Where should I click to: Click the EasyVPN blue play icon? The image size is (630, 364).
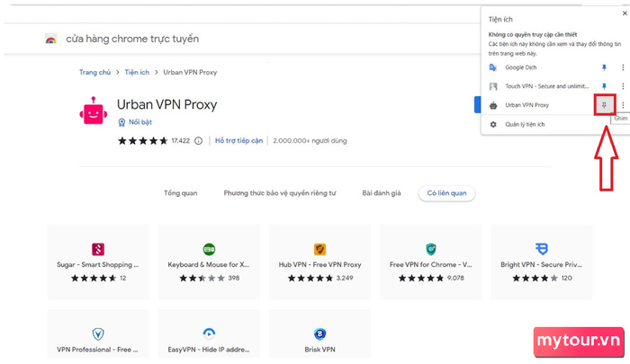pyautogui.click(x=209, y=333)
